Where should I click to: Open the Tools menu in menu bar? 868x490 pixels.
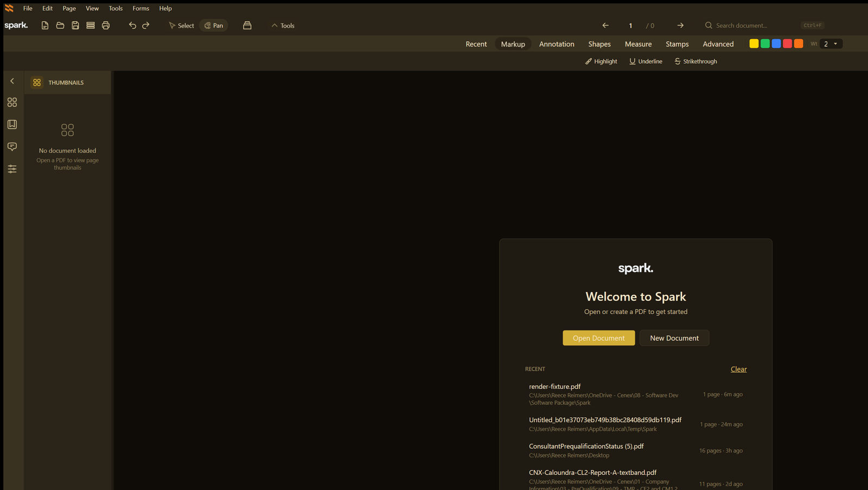point(116,8)
